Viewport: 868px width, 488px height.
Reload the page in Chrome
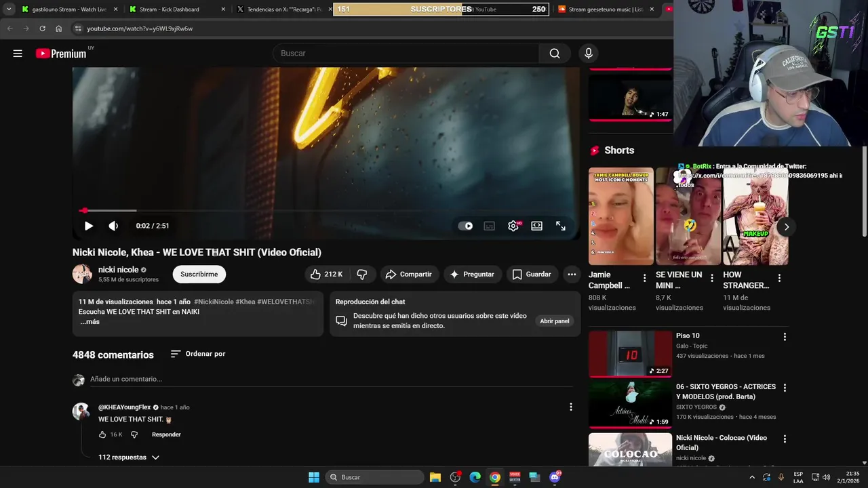42,28
